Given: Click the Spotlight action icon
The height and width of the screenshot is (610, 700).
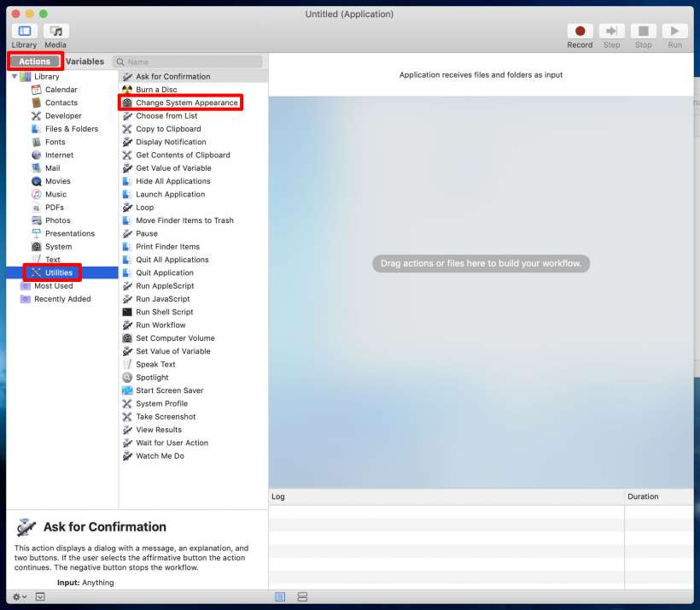Looking at the screenshot, I should [127, 377].
